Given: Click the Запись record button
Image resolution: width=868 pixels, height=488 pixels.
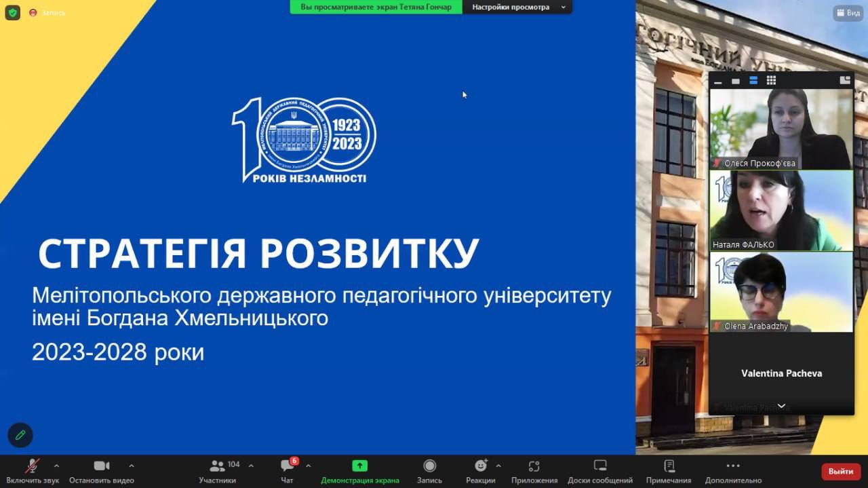Looking at the screenshot, I should [x=429, y=466].
